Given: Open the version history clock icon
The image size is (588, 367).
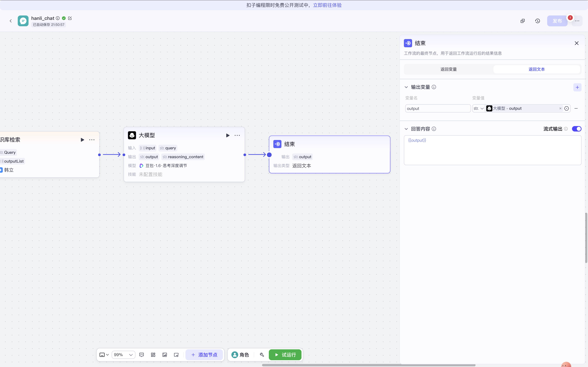Looking at the screenshot, I should point(537,21).
